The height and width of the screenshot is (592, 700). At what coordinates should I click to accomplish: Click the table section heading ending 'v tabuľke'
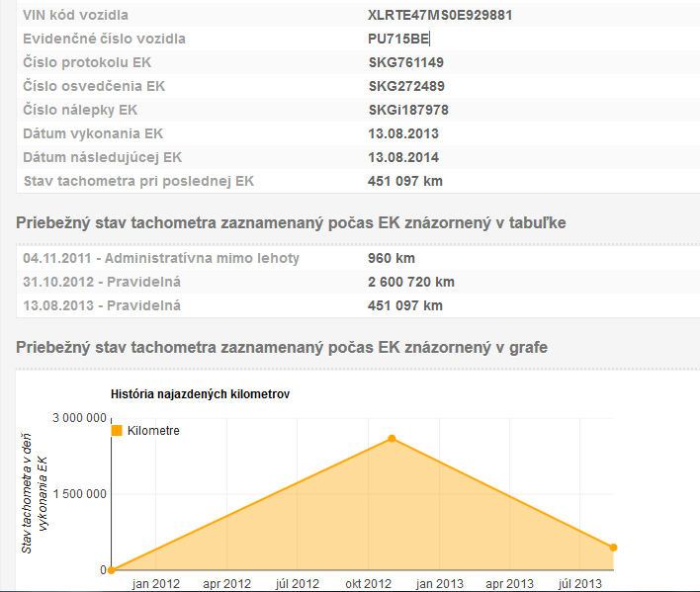[291, 222]
